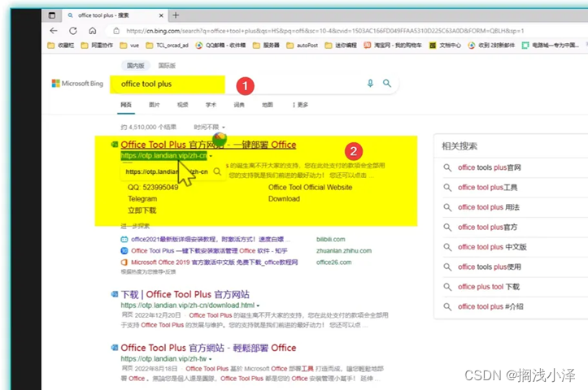Select the 学术 results tab
Image resolution: width=588 pixels, height=390 pixels.
(x=211, y=105)
